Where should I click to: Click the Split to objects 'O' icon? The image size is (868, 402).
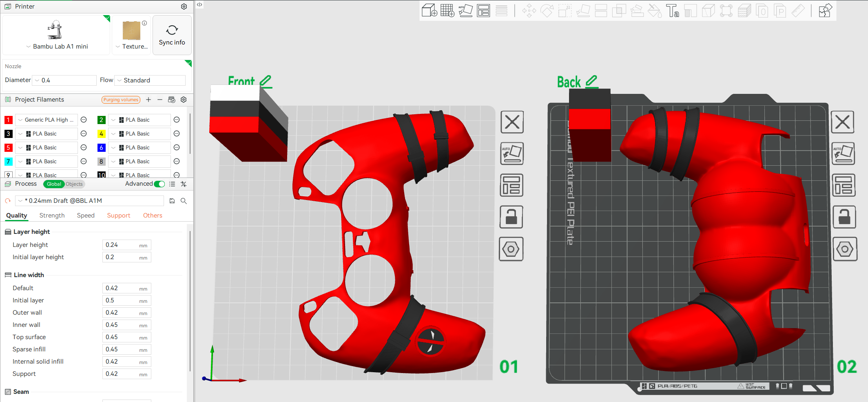point(762,11)
